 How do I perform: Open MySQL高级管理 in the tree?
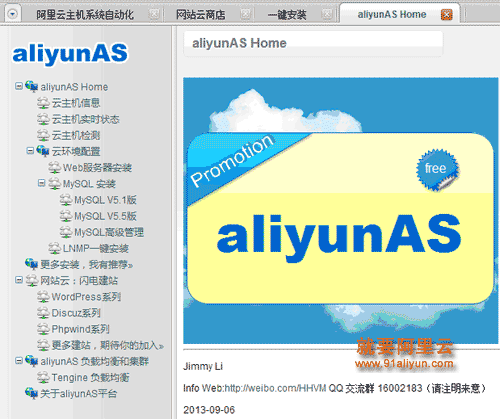coord(109,232)
